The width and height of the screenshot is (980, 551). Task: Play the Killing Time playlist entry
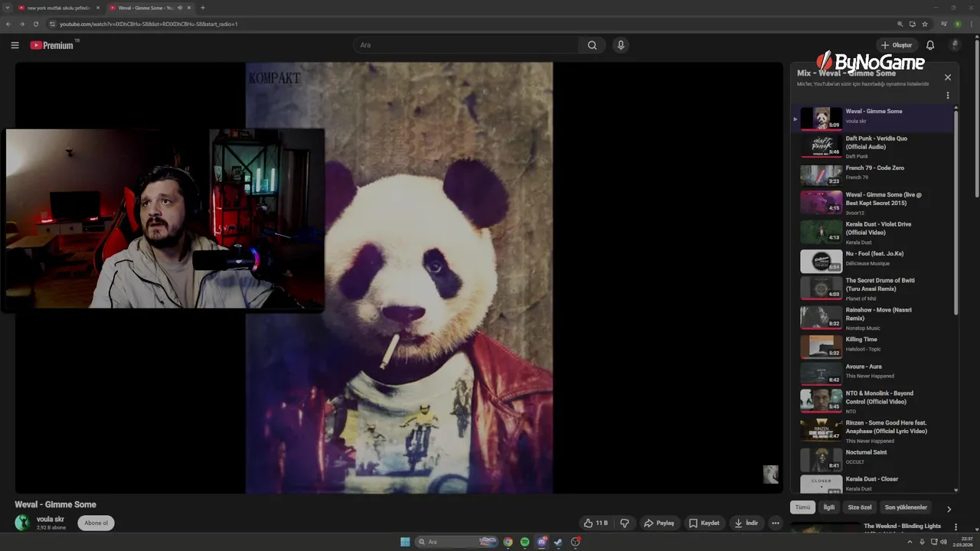(x=872, y=347)
